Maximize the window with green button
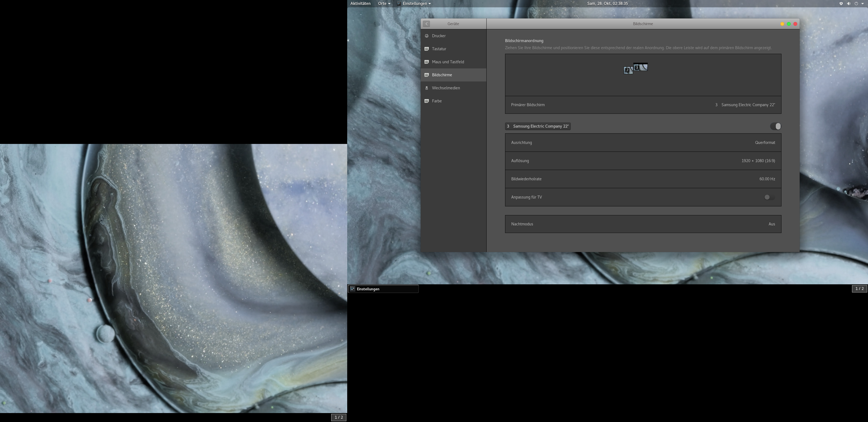The width and height of the screenshot is (868, 422). (x=789, y=24)
